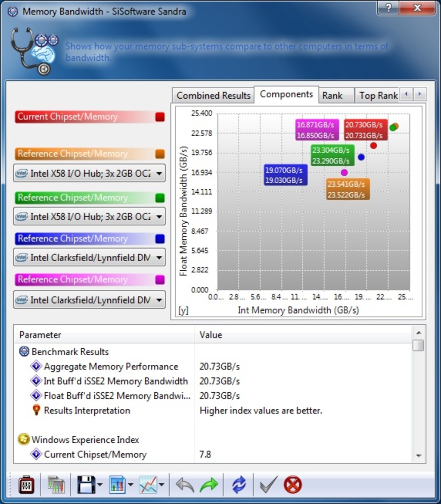This screenshot has width=441, height=504.
Task: Open the Top Rank tab
Action: point(378,95)
